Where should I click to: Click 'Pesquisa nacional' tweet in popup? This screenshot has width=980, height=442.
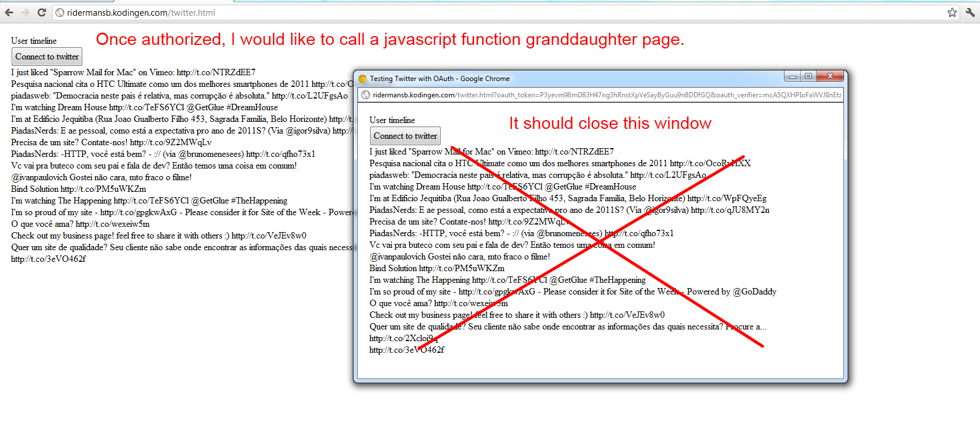click(x=560, y=163)
